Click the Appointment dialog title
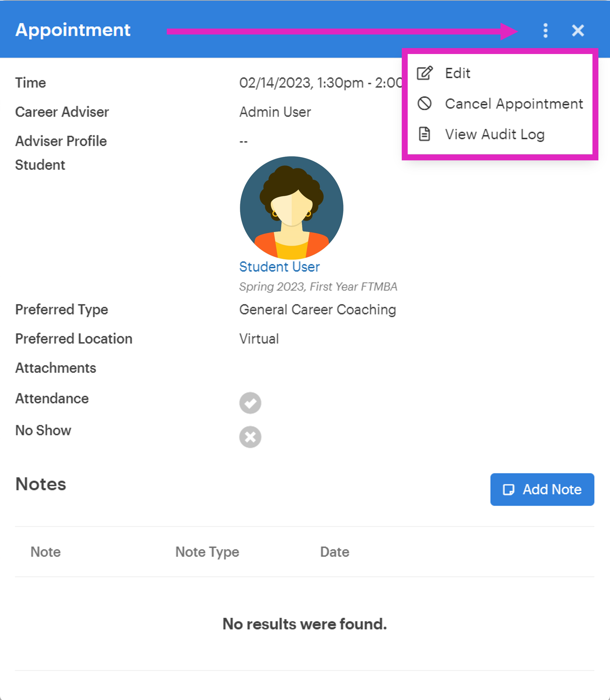This screenshot has height=700, width=610. point(73,30)
